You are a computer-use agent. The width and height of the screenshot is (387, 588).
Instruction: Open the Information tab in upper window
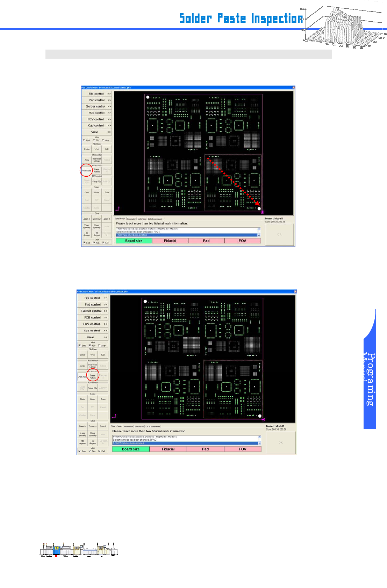(x=131, y=219)
